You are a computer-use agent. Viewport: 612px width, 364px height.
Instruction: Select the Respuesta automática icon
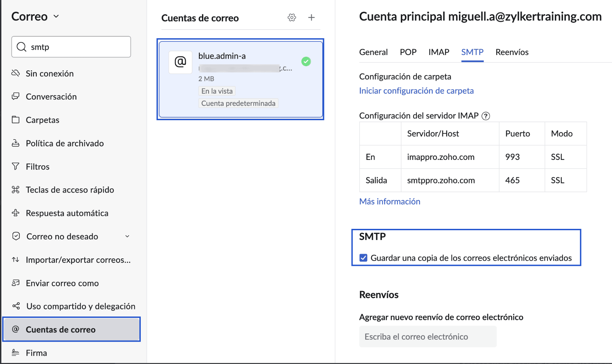tap(16, 213)
